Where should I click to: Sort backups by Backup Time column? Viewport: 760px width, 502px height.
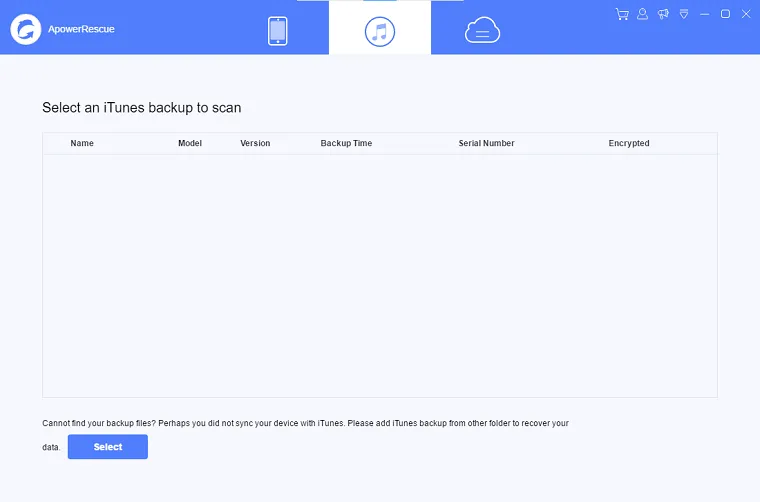(346, 143)
